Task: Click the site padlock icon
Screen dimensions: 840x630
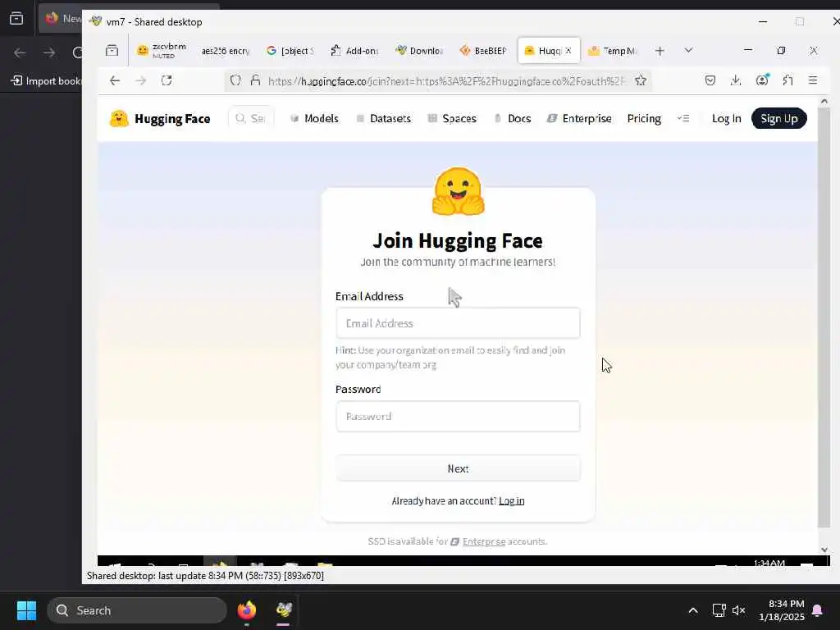Action: point(256,81)
